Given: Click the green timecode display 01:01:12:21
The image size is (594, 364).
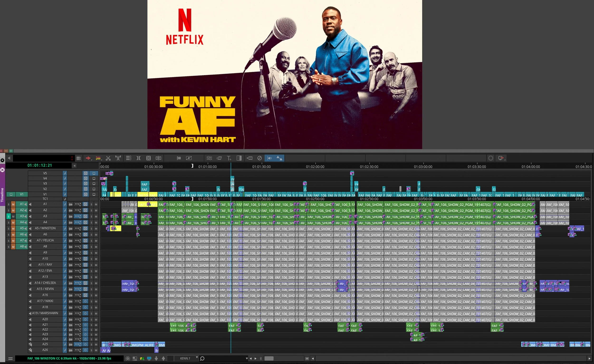Looking at the screenshot, I should pos(40,165).
